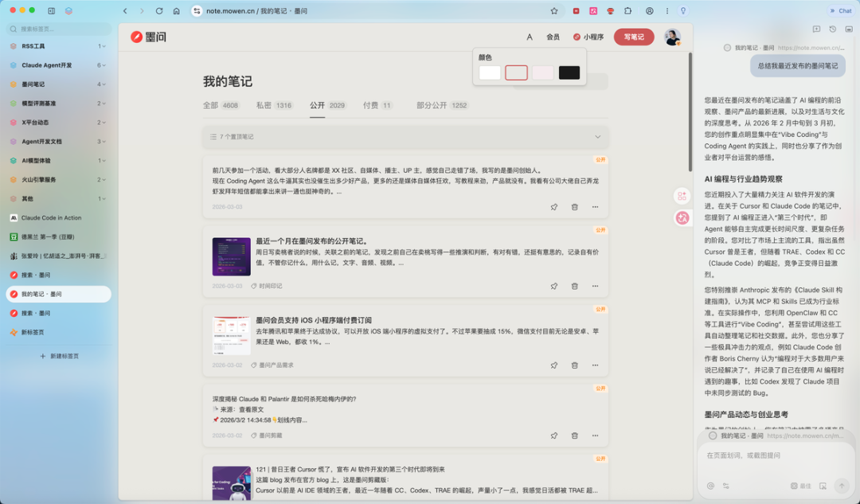The width and height of the screenshot is (860, 504).
Task: Click the red 写笔记 button
Action: pyautogui.click(x=633, y=37)
